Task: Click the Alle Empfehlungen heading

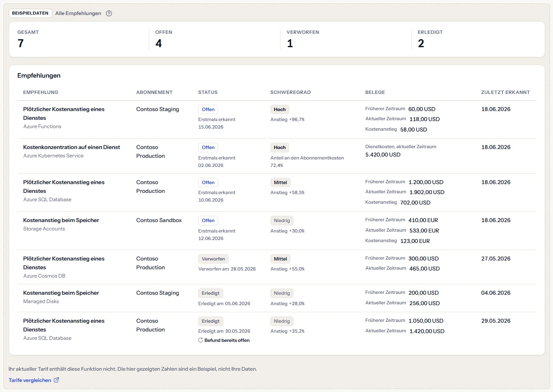Action: (78, 13)
